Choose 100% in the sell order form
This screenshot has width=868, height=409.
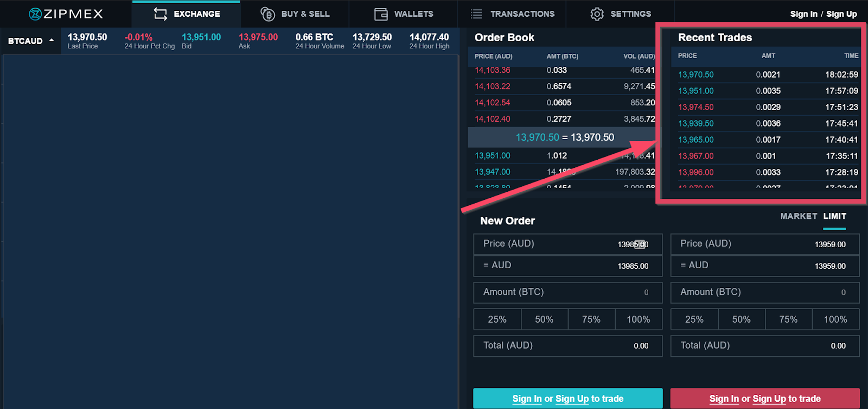(835, 319)
